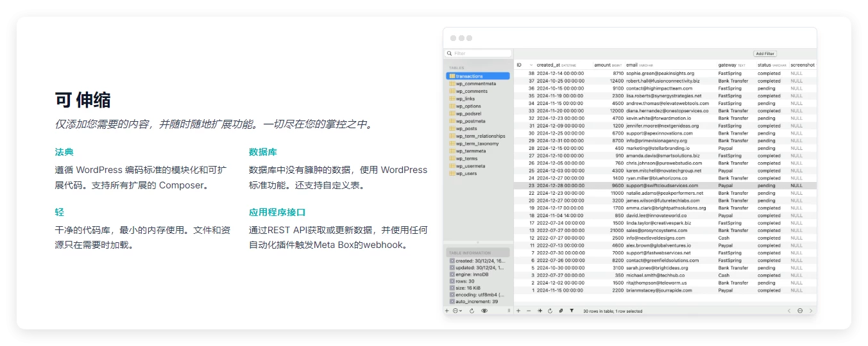This screenshot has width=868, height=346.
Task: Click the email column header
Action: [639, 65]
